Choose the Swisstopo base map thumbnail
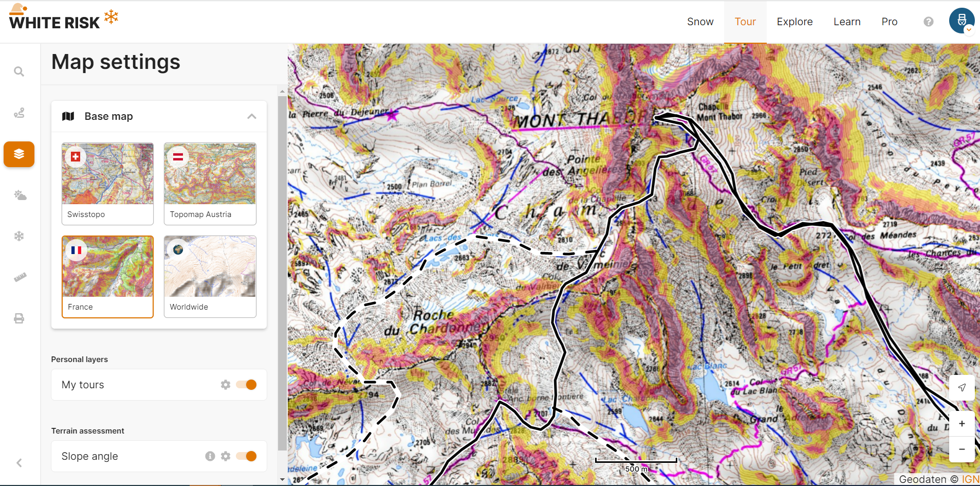The height and width of the screenshot is (486, 980). (x=107, y=184)
